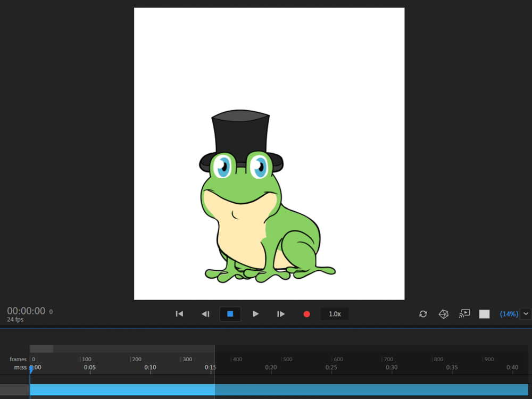This screenshot has width=532, height=399.
Task: Toggle loop on the refresh arrows icon
Action: (422, 314)
